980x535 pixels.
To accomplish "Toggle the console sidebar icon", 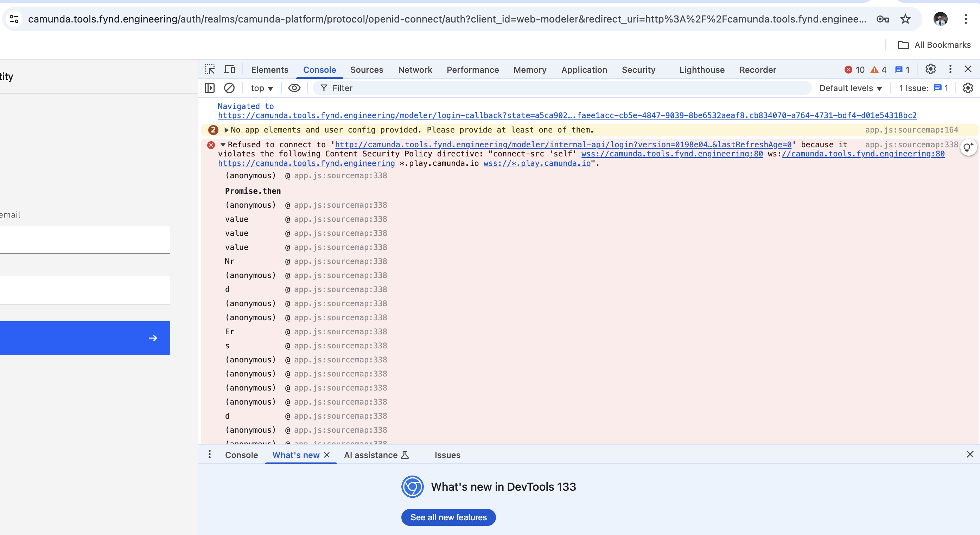I will 210,88.
